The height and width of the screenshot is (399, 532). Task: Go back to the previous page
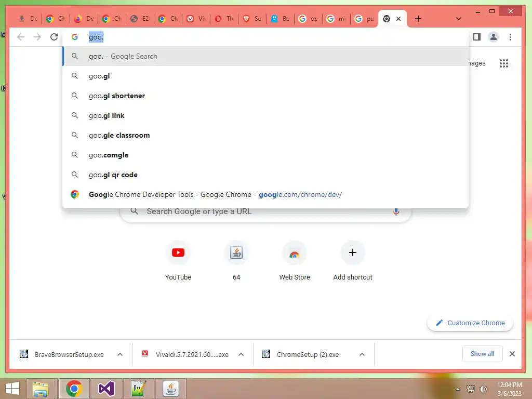21,37
